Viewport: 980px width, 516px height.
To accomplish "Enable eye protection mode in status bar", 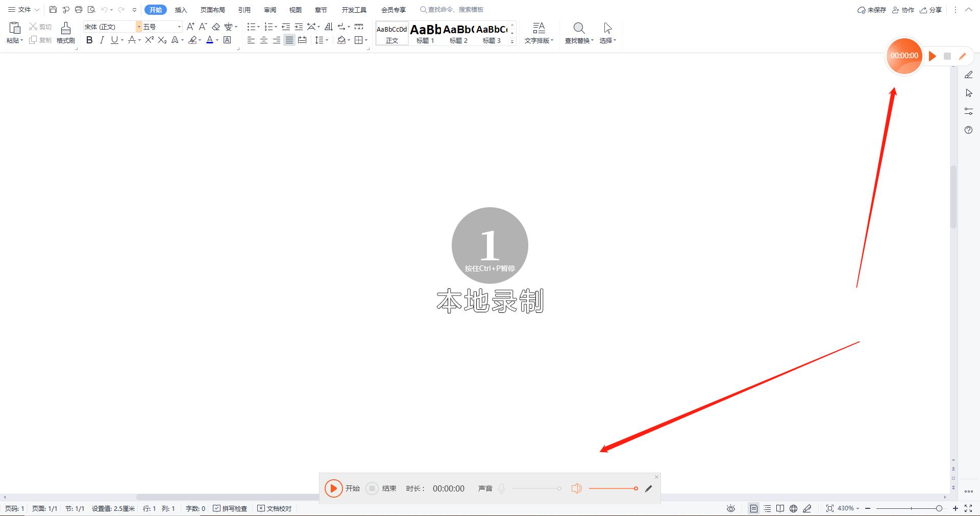I will (730, 508).
